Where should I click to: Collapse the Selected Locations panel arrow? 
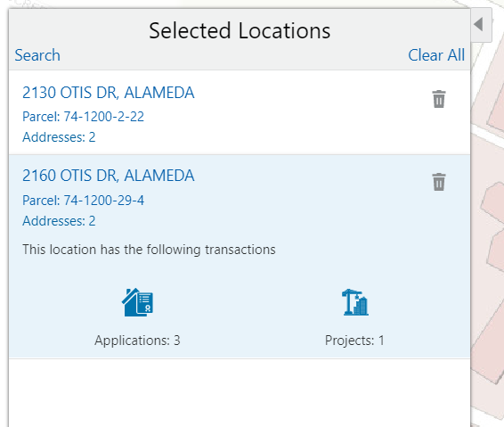pyautogui.click(x=481, y=25)
